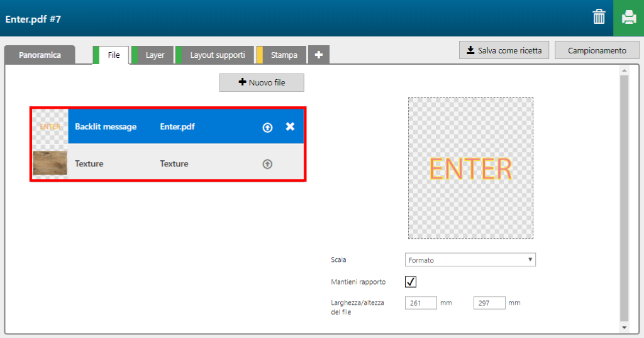Image resolution: width=644 pixels, height=338 pixels.
Task: Click the green printer icon
Action: coord(628,18)
